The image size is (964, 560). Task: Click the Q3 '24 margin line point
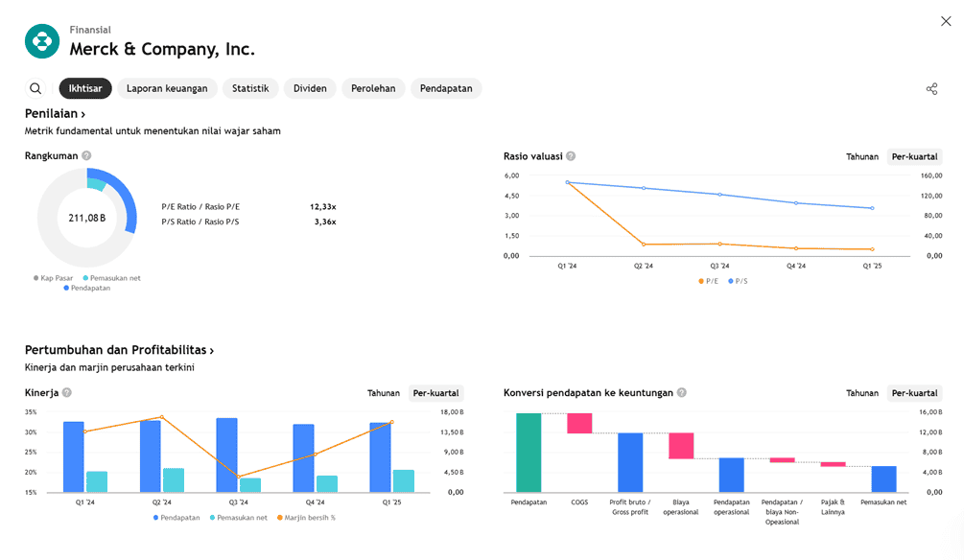(239, 477)
